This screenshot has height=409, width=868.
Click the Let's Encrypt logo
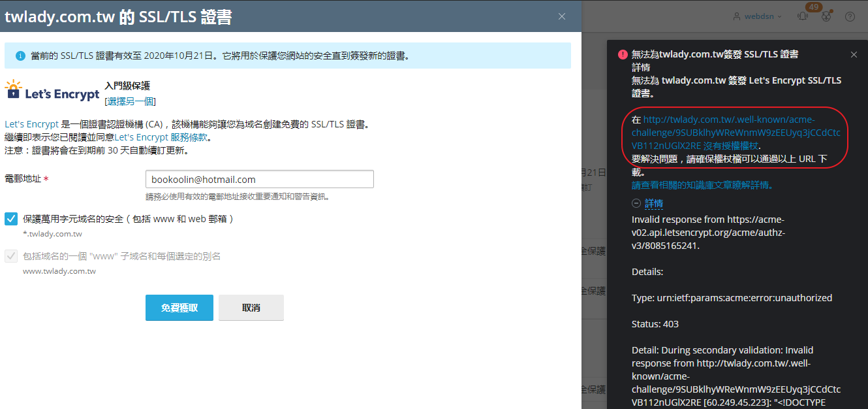click(x=52, y=91)
